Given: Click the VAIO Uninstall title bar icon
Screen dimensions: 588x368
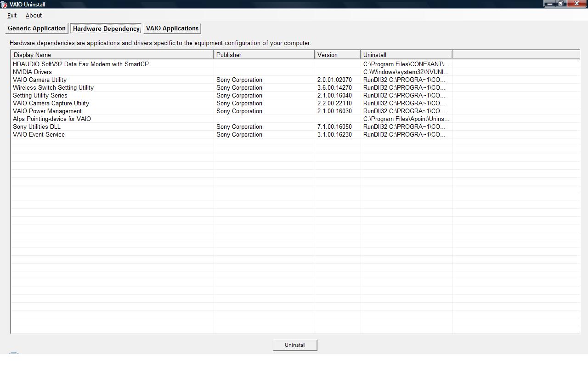Looking at the screenshot, I should tap(4, 4).
